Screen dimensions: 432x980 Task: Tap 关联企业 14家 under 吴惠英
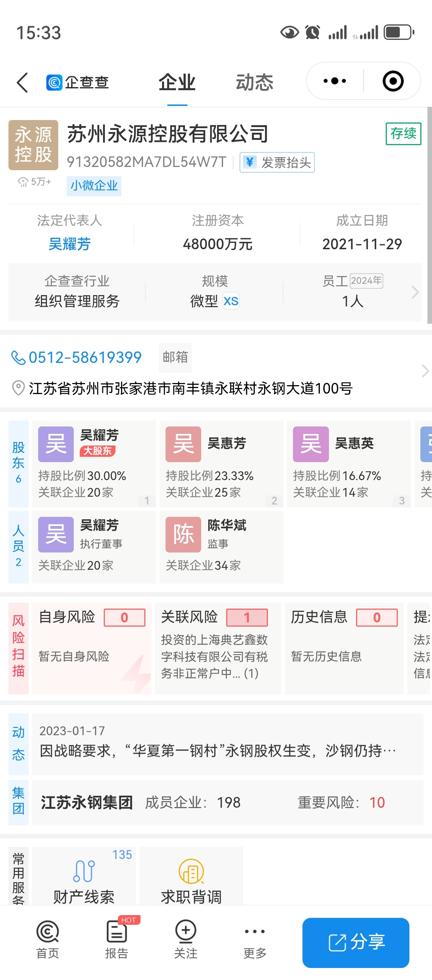click(x=330, y=492)
